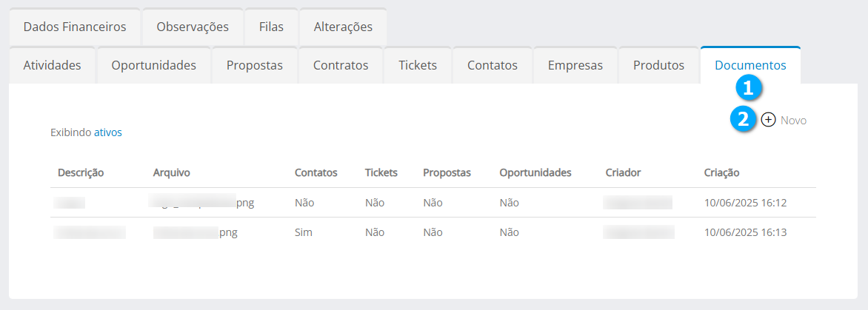This screenshot has width=868, height=310.
Task: Switch to the Observações tab
Action: point(193,27)
